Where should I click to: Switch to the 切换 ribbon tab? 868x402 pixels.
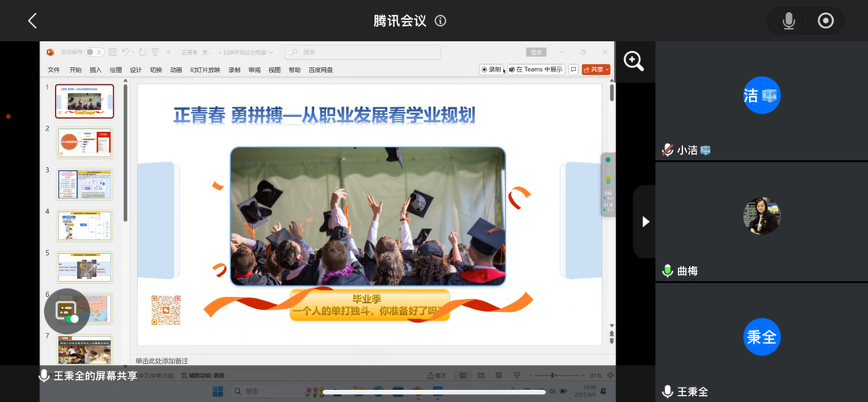point(156,70)
